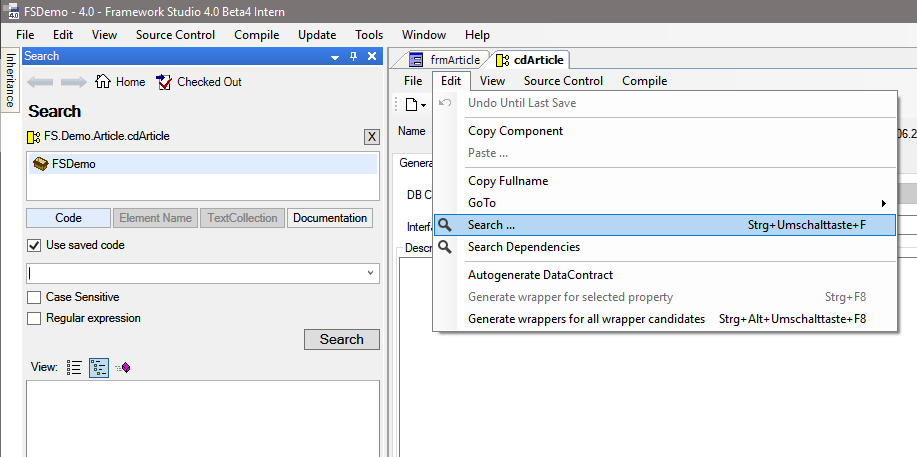Open document Source Control menu
The width and height of the screenshot is (917, 457).
[x=563, y=81]
